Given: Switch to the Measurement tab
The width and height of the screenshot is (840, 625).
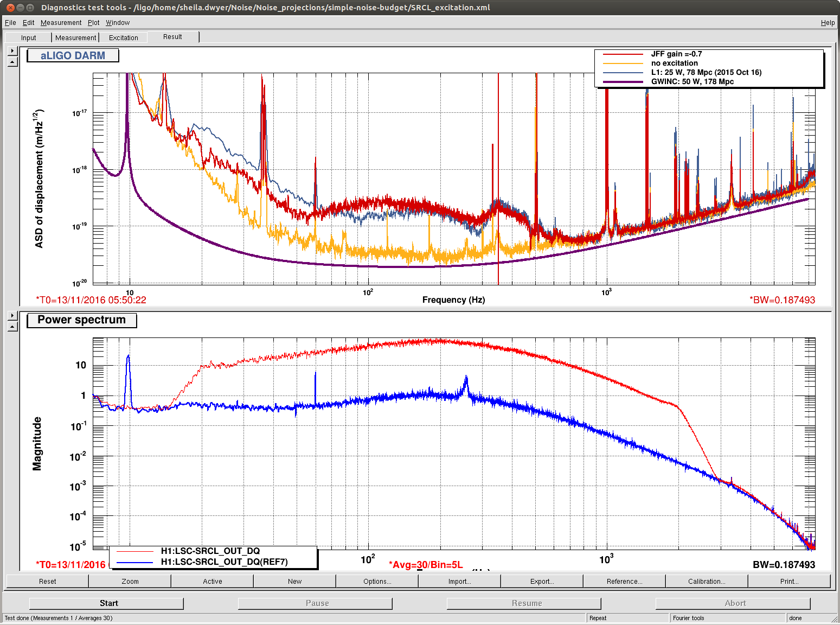Looking at the screenshot, I should (x=75, y=37).
